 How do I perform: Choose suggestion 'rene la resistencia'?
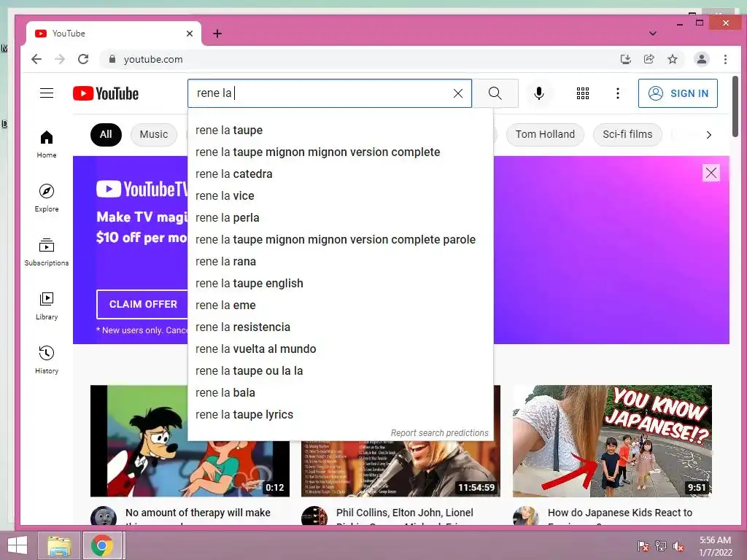click(x=341, y=327)
